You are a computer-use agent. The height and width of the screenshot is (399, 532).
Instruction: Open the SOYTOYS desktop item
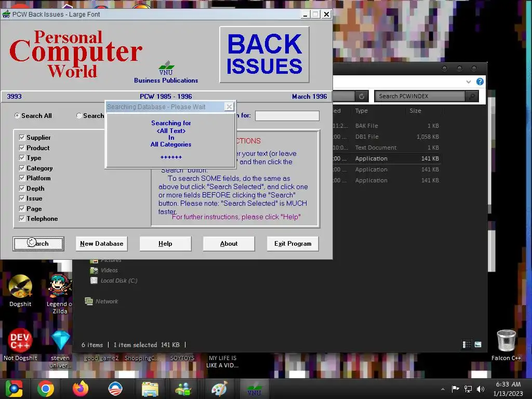(x=182, y=358)
